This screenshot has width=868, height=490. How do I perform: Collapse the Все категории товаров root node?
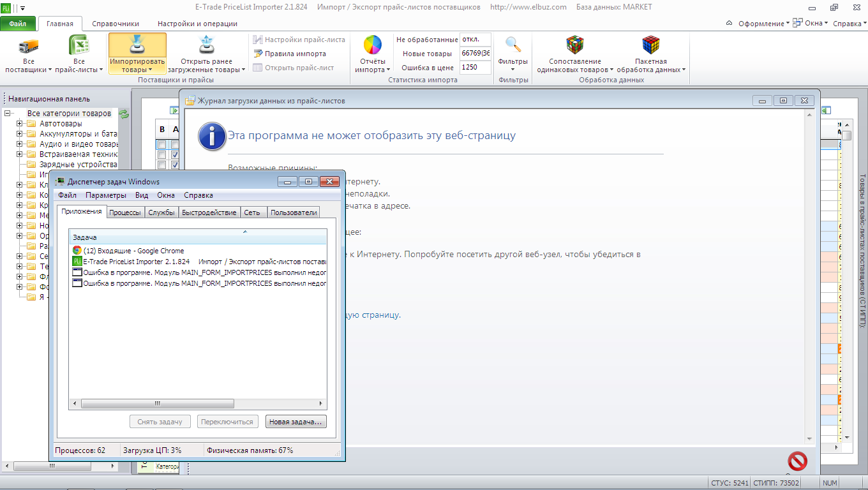point(7,114)
